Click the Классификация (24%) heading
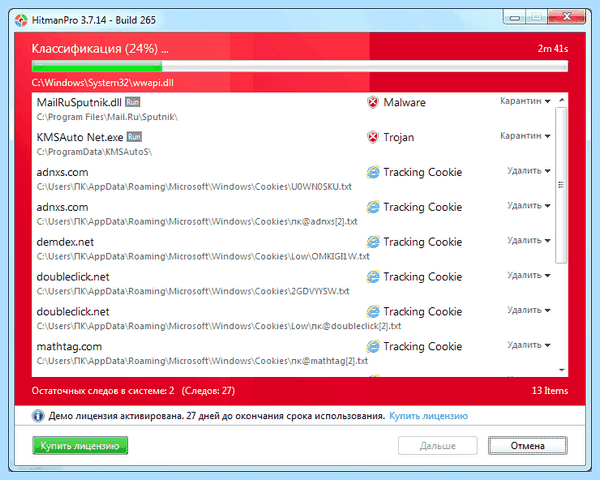Viewport: 600px width, 480px height. point(100,49)
